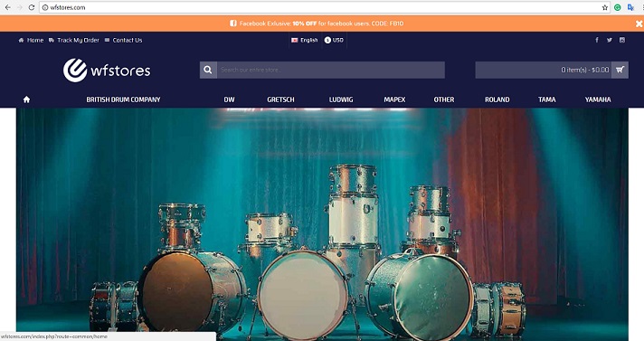Open the green Grammarly extension icon
644x341 pixels.
[617, 7]
